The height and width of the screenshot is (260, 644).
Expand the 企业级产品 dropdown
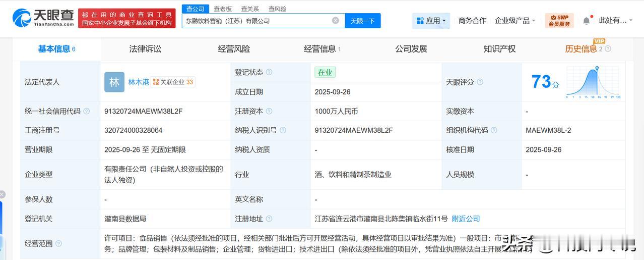point(515,21)
